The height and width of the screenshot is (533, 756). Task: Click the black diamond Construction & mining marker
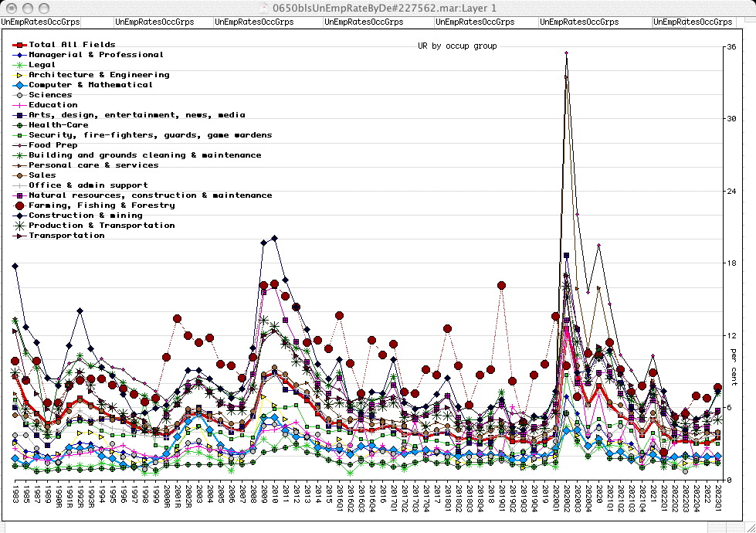pyautogui.click(x=21, y=216)
